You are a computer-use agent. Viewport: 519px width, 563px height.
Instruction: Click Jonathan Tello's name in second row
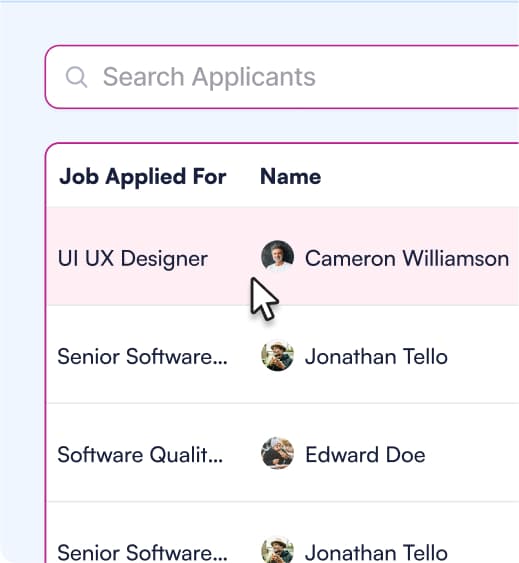coord(376,357)
